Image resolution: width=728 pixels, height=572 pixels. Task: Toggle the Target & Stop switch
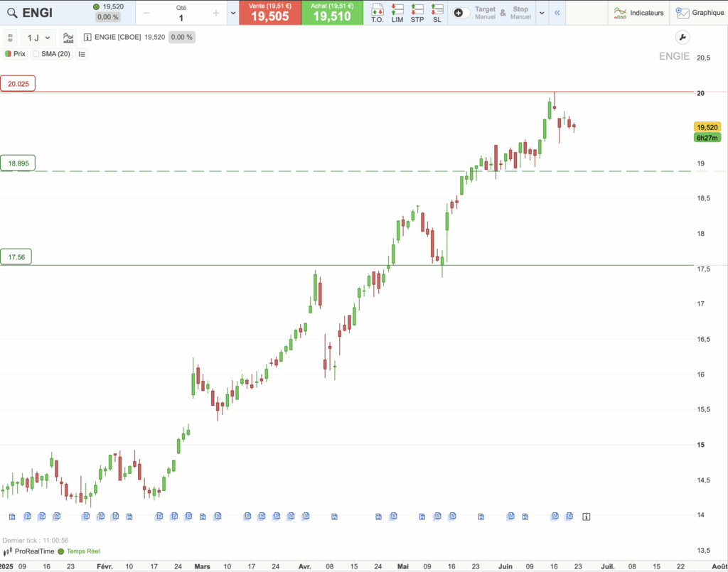461,13
